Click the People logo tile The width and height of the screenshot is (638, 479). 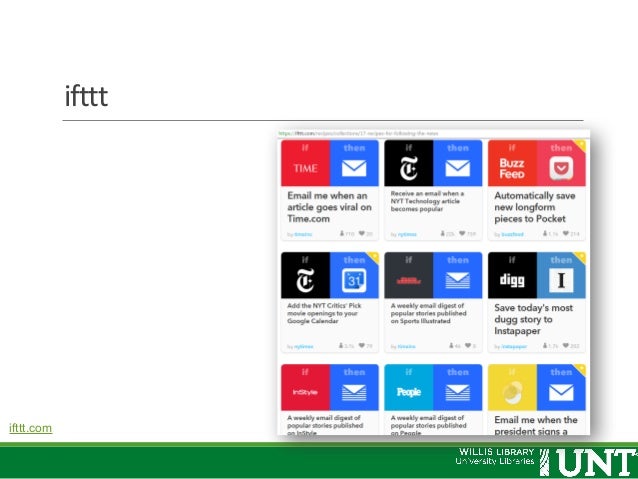coord(409,387)
